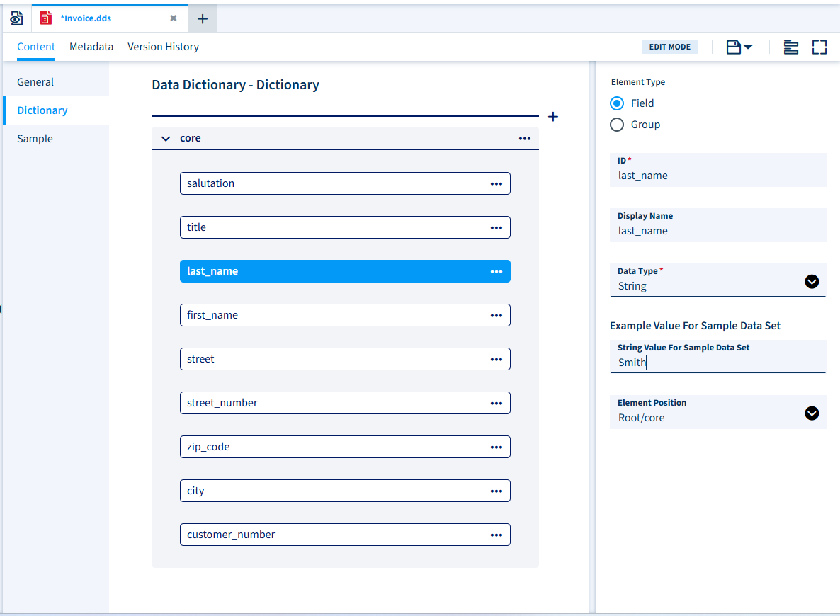This screenshot has height=616, width=840.
Task: Add a new dictionary element with plus
Action: (553, 117)
